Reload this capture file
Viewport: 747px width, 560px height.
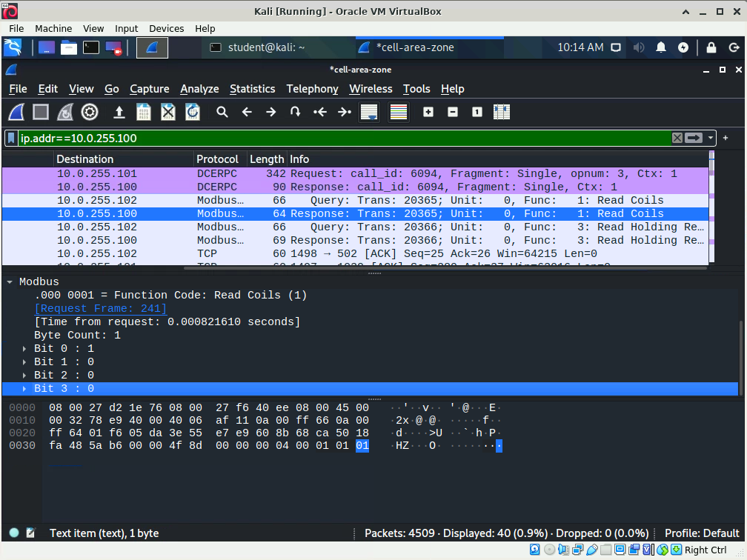pyautogui.click(x=193, y=113)
